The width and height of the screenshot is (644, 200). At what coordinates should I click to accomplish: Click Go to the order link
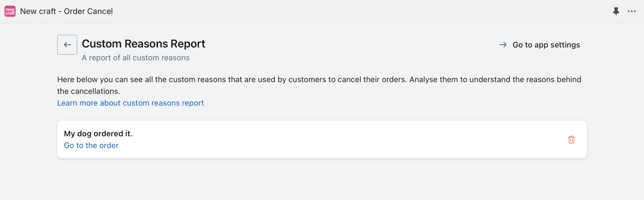click(x=91, y=145)
